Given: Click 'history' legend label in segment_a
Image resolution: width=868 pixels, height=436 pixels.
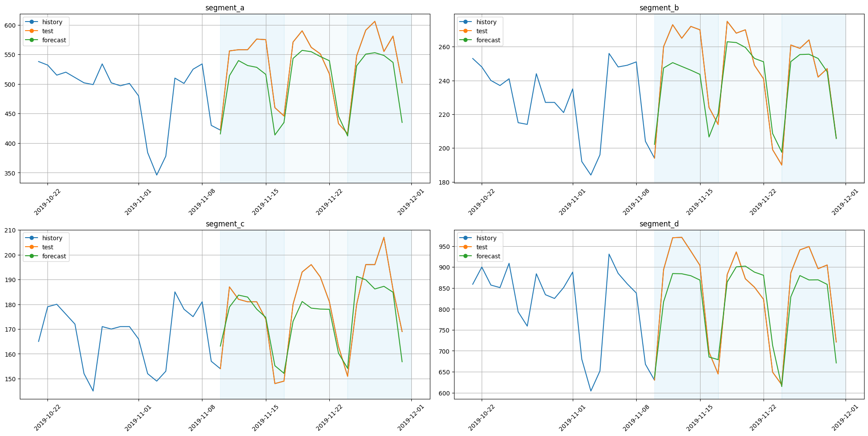Looking at the screenshot, I should coord(52,22).
